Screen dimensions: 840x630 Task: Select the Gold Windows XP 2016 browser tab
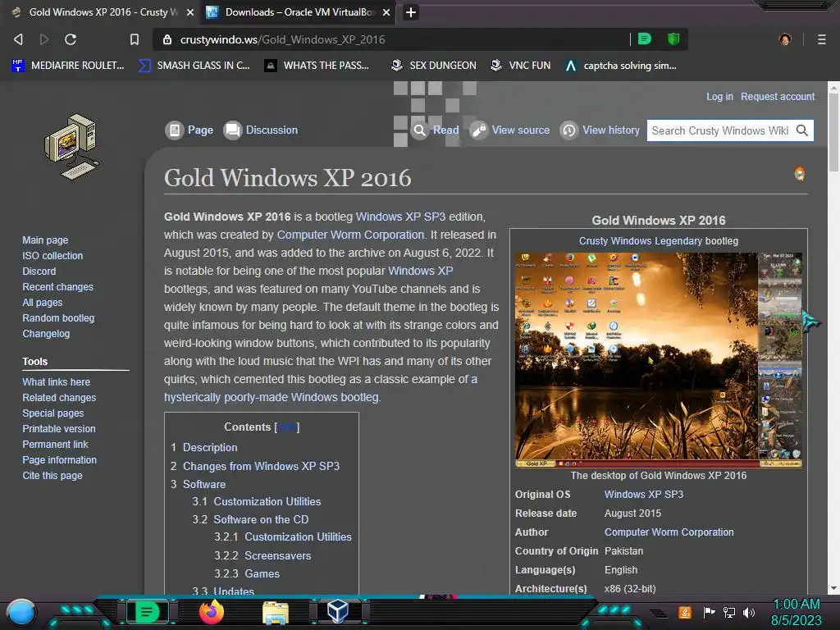102,12
